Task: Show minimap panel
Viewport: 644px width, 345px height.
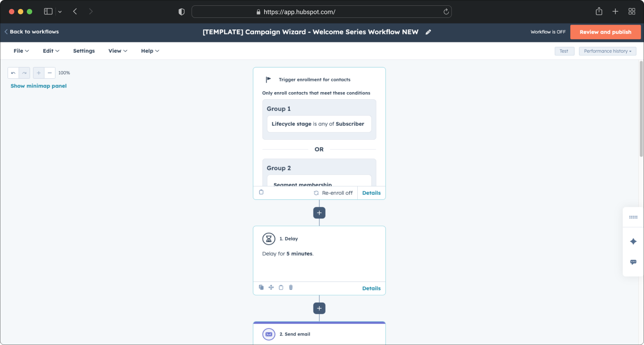Action: 38,86
